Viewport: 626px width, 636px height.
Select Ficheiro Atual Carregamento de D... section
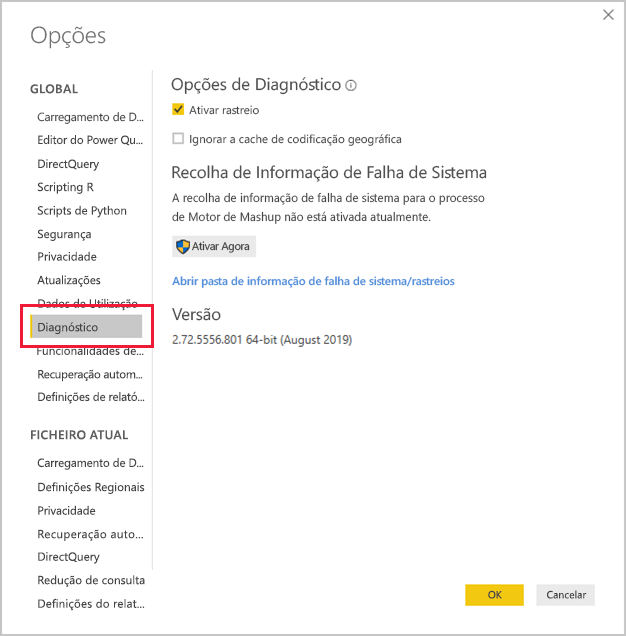click(x=90, y=463)
